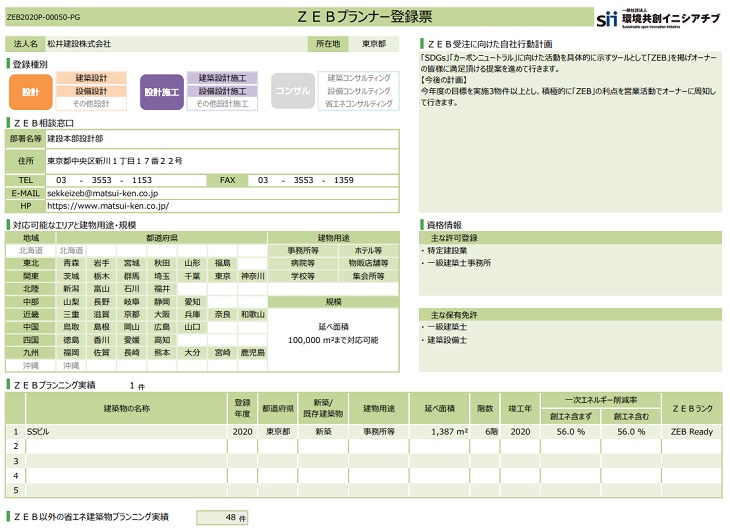Screen dimensions: 730x530
Task: Click the 100,000 m²まで対応可能 scale text
Action: 333,340
